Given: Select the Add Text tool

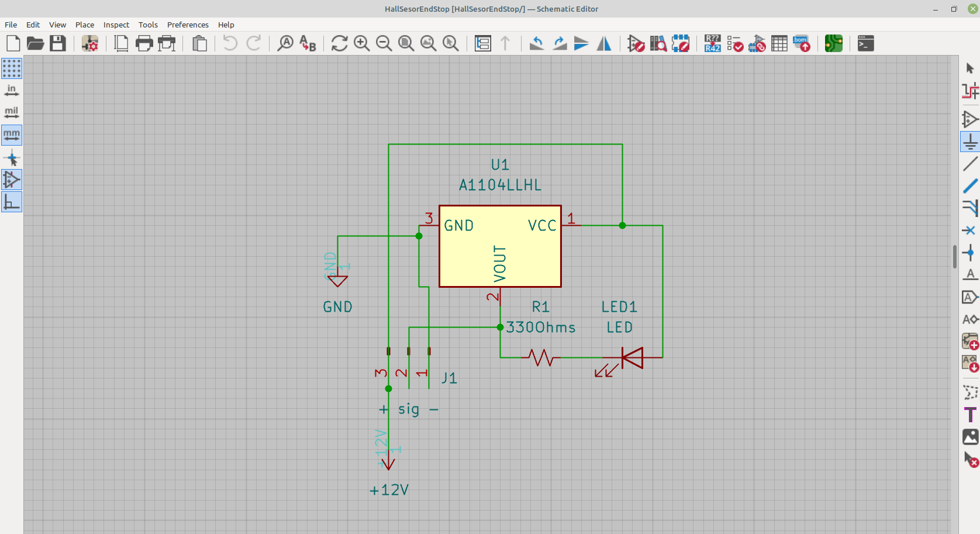Looking at the screenshot, I should (969, 414).
